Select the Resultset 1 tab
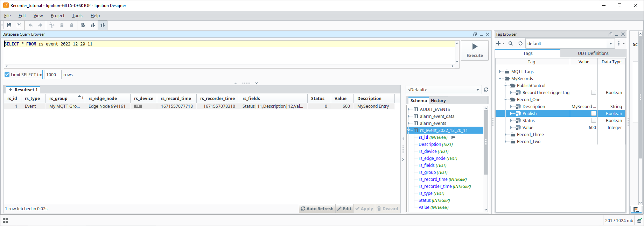Viewport: 644px width, 226px height. coord(23,90)
